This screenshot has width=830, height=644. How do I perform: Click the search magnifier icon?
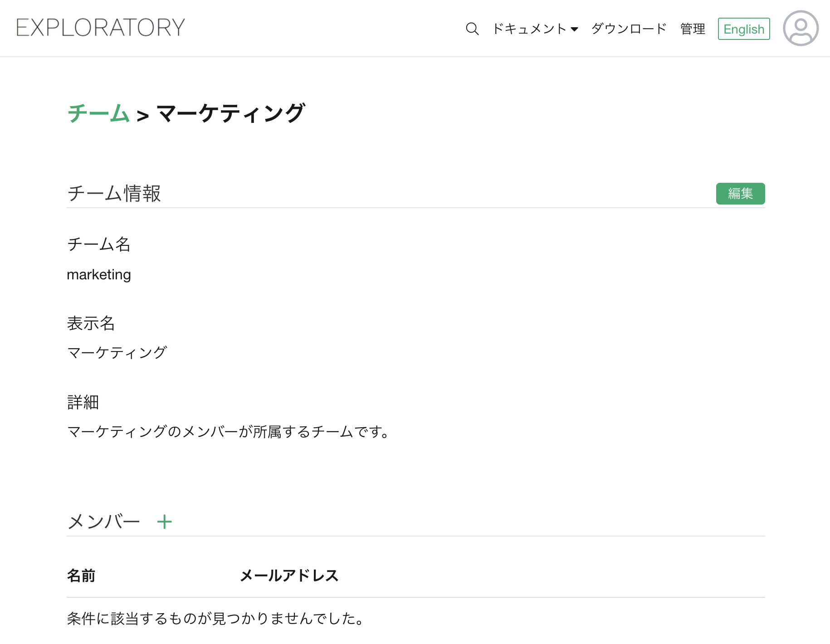(472, 29)
